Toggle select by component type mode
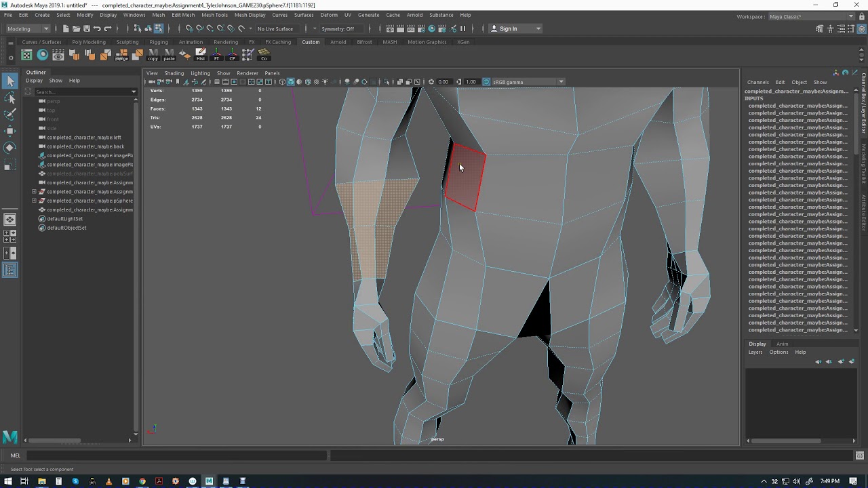The width and height of the screenshot is (868, 488). (x=158, y=28)
